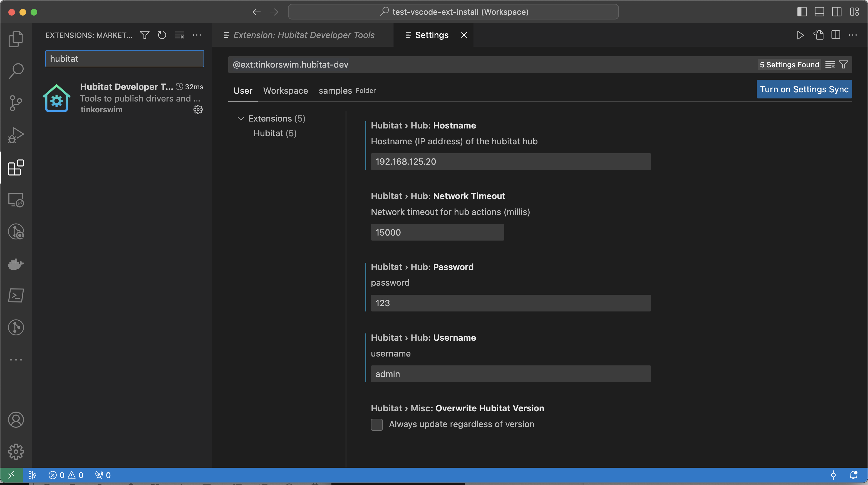The image size is (868, 485).
Task: Select the Extensions view icon
Action: pos(16,167)
